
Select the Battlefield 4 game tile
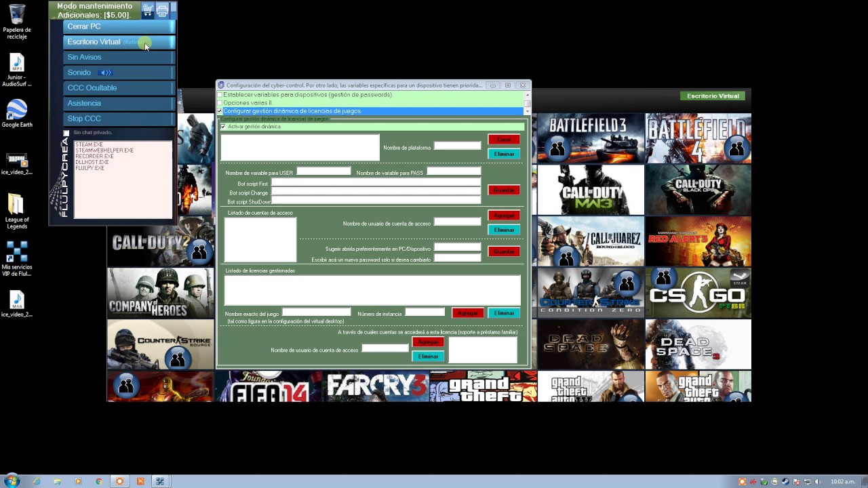click(x=698, y=138)
